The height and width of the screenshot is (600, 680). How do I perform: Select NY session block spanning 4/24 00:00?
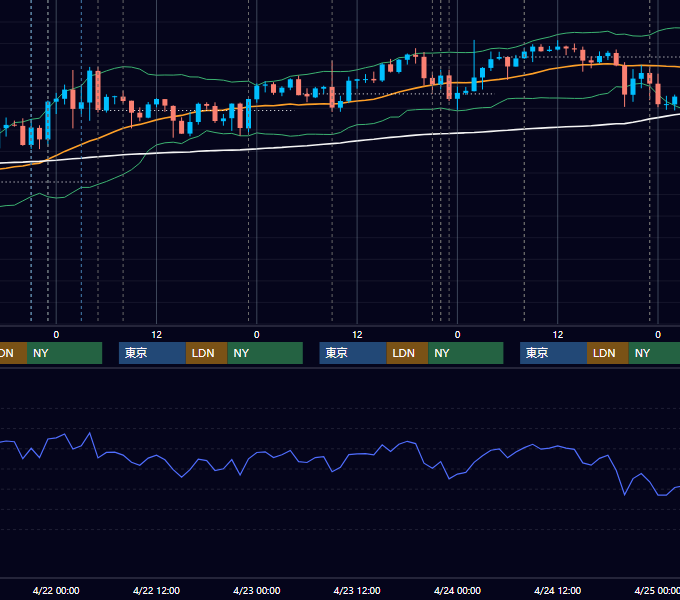tap(466, 353)
